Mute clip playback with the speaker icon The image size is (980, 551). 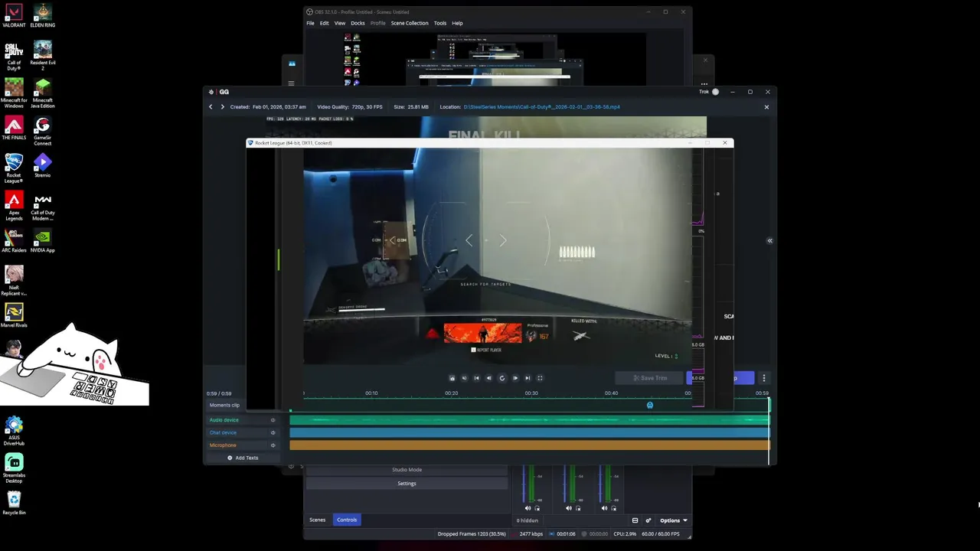click(x=464, y=378)
